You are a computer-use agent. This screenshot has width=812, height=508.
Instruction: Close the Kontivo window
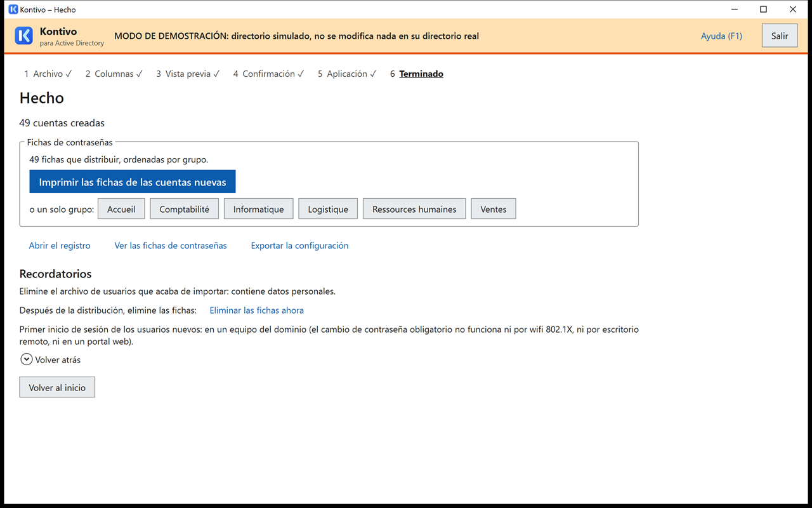pyautogui.click(x=793, y=10)
